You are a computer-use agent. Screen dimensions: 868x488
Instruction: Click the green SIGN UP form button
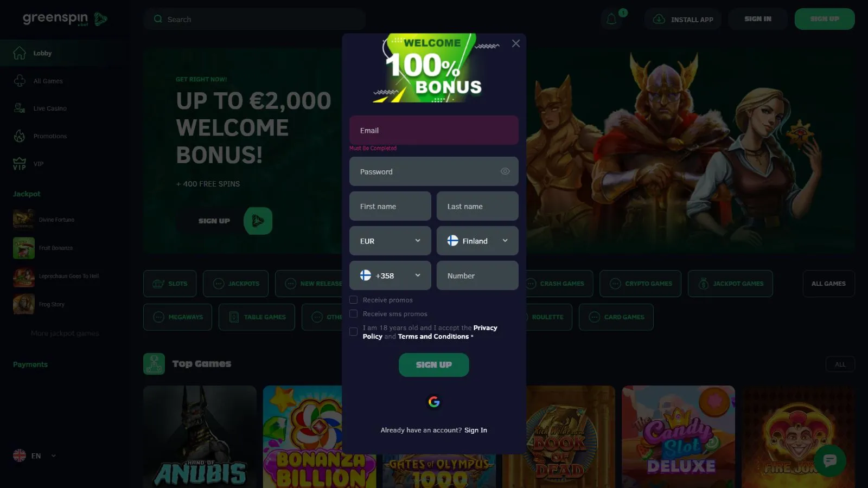(x=434, y=365)
